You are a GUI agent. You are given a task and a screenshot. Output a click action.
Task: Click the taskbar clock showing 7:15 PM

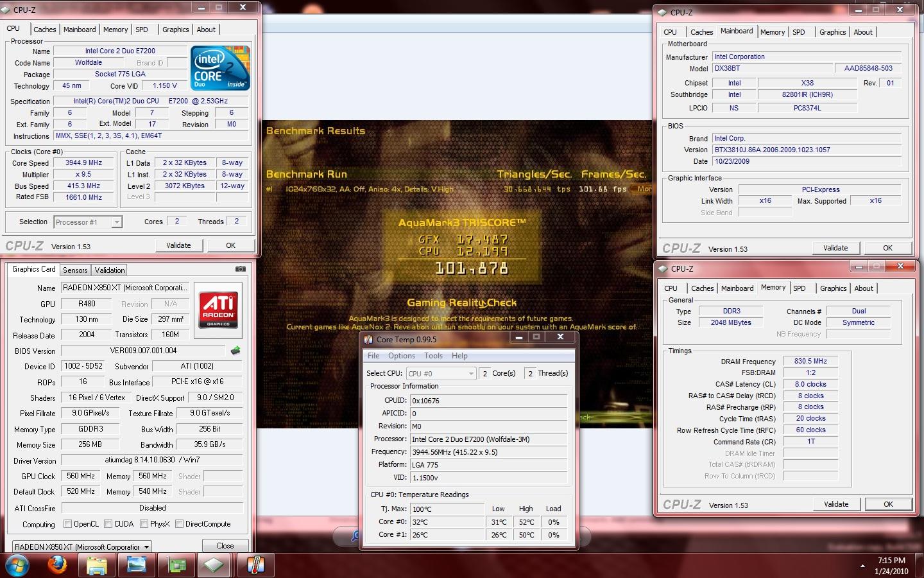point(892,566)
